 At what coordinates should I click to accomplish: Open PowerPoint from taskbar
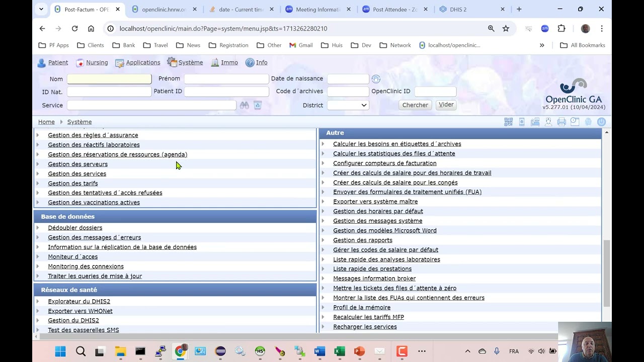pos(359,351)
